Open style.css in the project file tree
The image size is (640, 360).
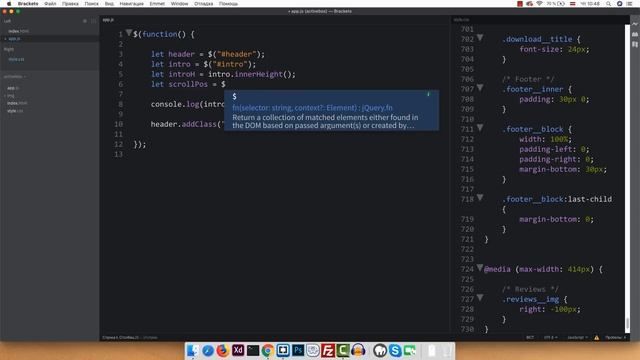pos(15,111)
